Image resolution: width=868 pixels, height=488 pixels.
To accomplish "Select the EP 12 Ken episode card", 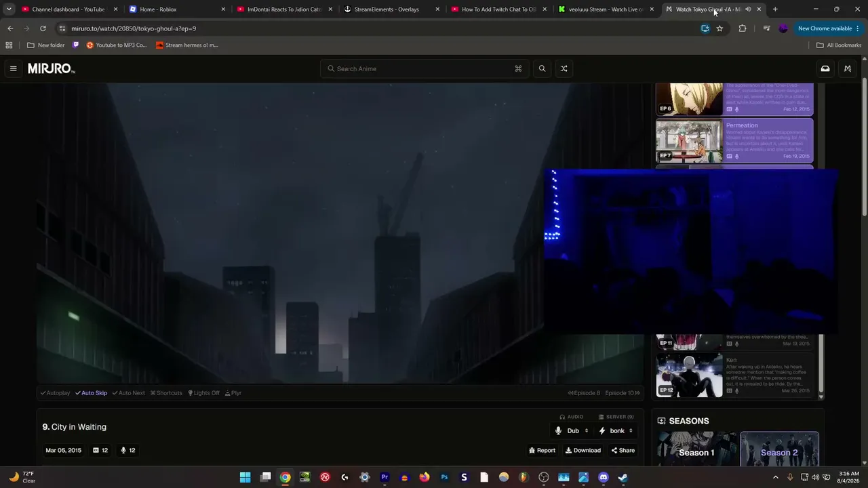I will [734, 375].
